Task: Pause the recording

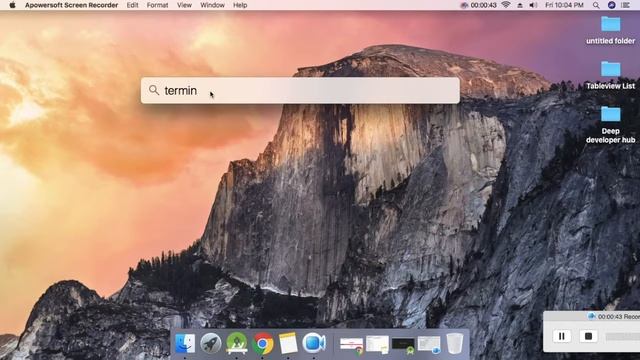Action: 562,336
